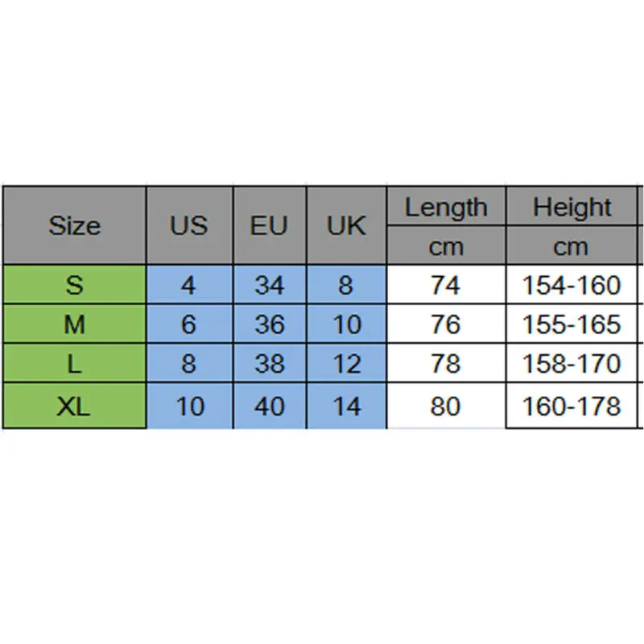
Task: Click the green XL size cell
Action: point(74,407)
